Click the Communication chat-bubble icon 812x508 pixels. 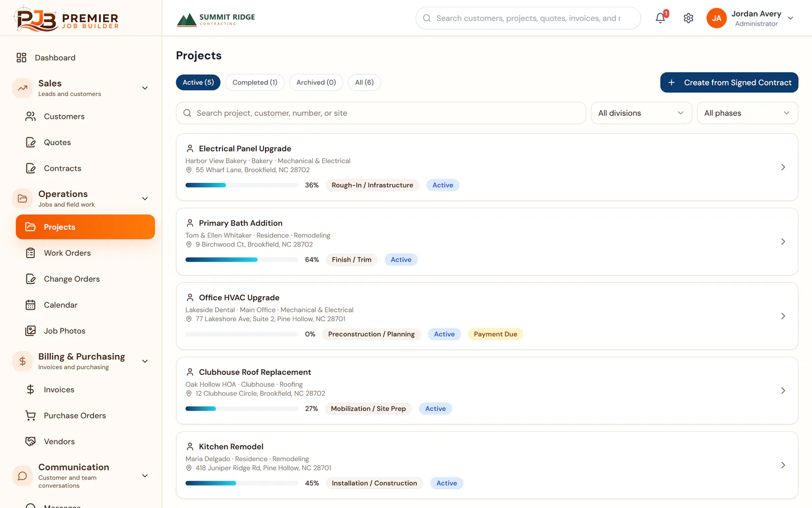click(x=22, y=476)
